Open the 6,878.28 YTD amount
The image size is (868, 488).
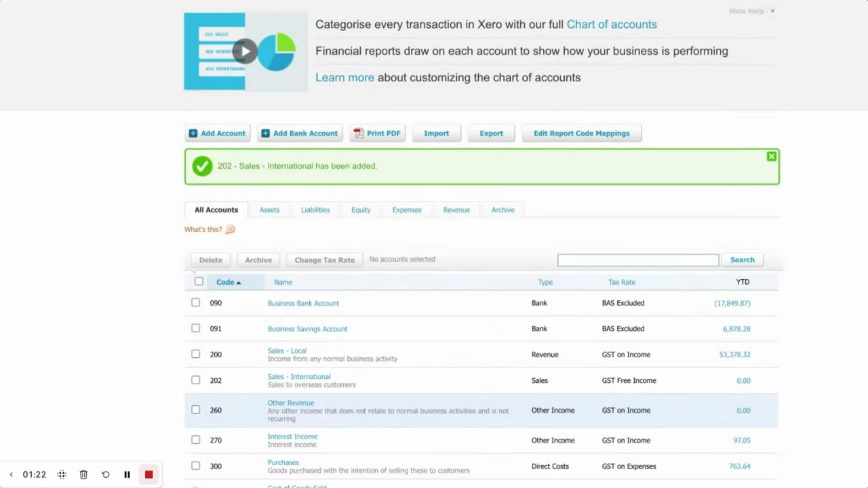coord(736,329)
